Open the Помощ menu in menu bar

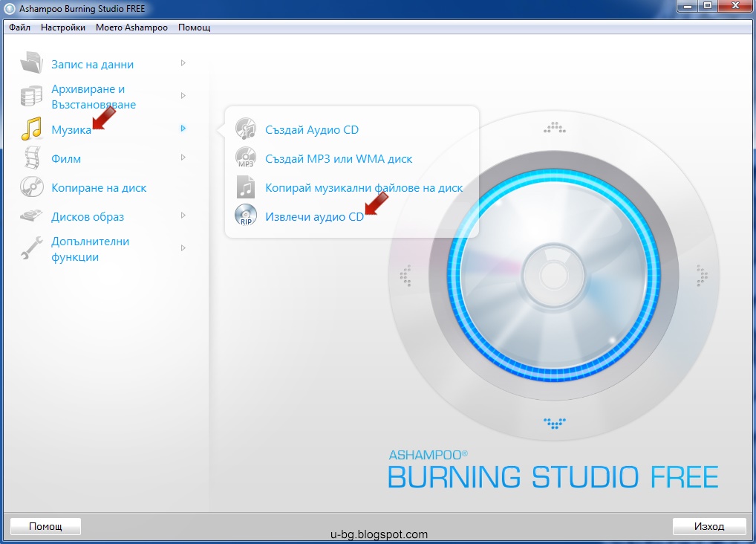coord(195,27)
